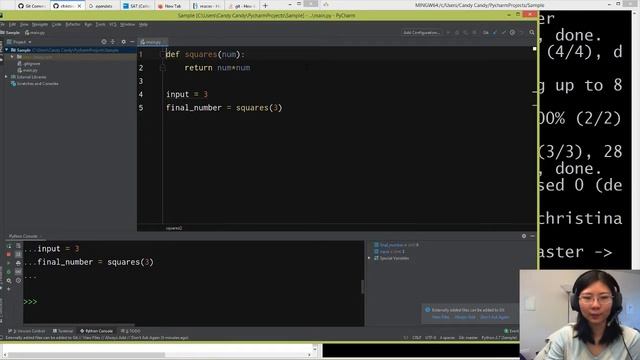Open the Terminal tool tab
The image size is (640, 360).
pyautogui.click(x=63, y=331)
